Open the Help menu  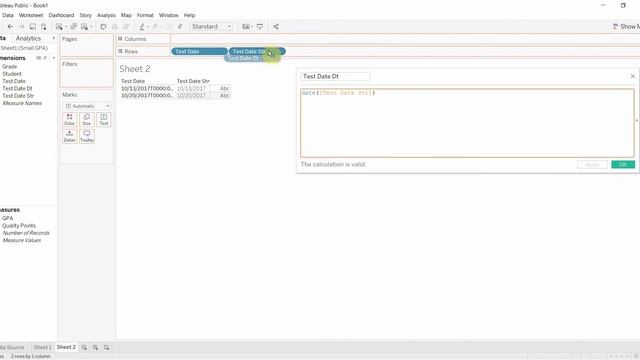[x=189, y=15]
